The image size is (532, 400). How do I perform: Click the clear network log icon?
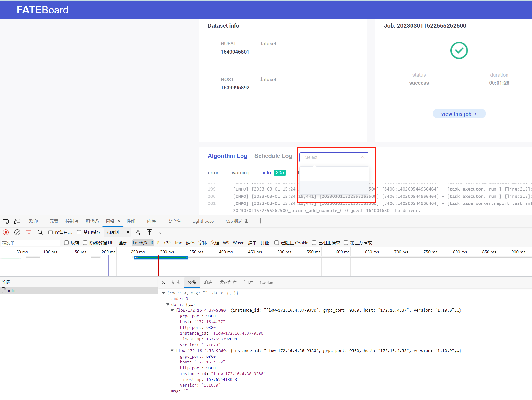click(17, 232)
